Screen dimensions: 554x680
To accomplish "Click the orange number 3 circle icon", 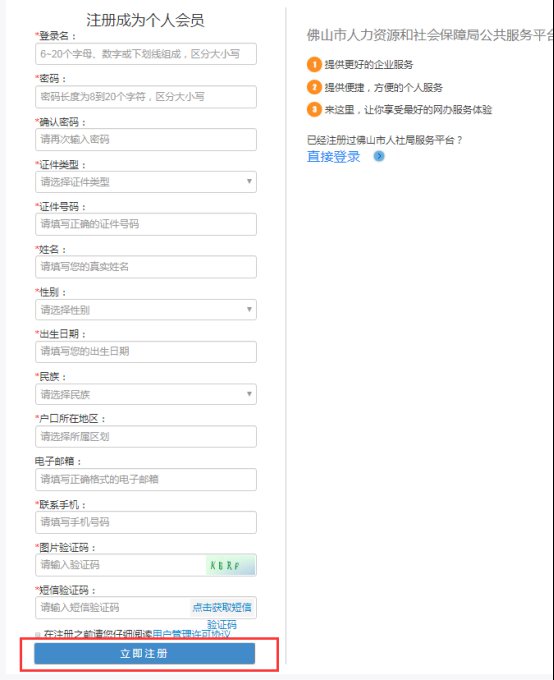I will click(x=314, y=109).
